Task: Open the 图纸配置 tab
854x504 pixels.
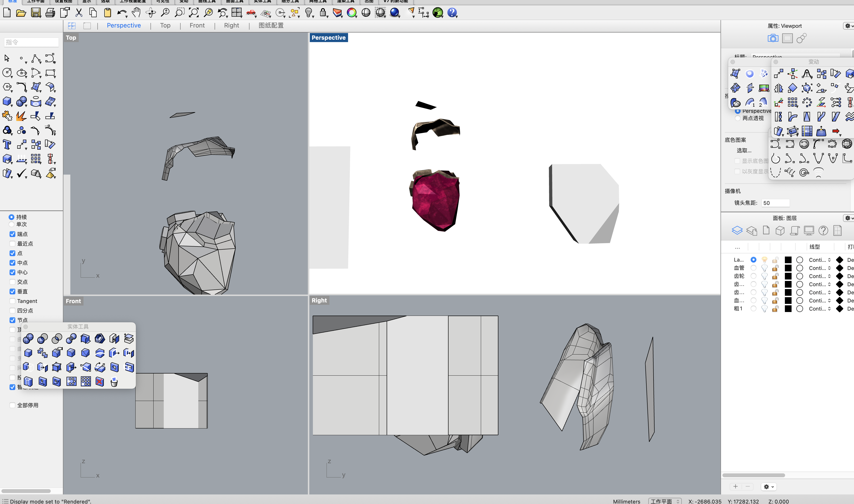Action: (x=271, y=26)
